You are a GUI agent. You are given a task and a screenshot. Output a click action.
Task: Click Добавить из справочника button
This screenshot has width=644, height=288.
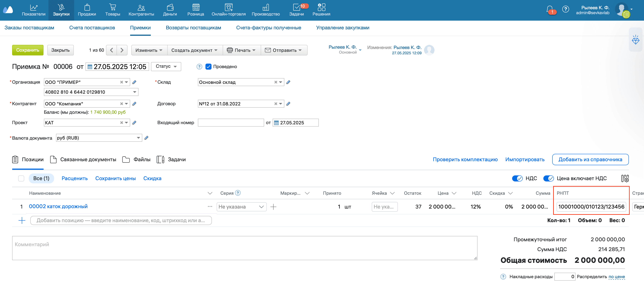click(590, 160)
